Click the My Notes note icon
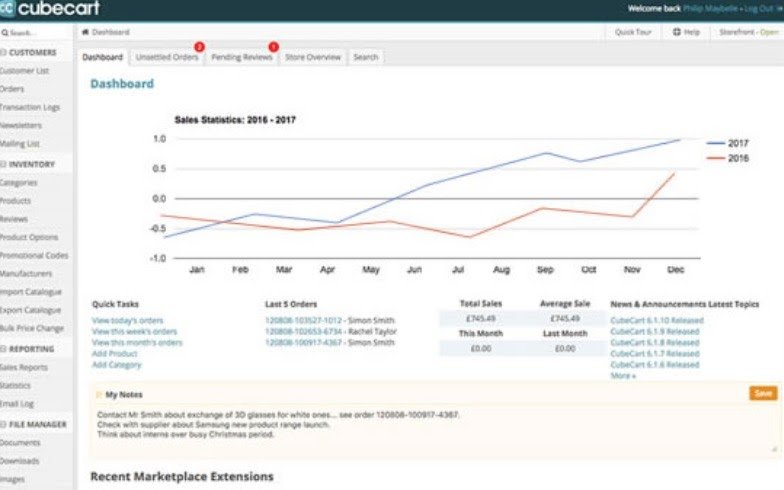Screen dimensions: 784x490 pos(99,394)
